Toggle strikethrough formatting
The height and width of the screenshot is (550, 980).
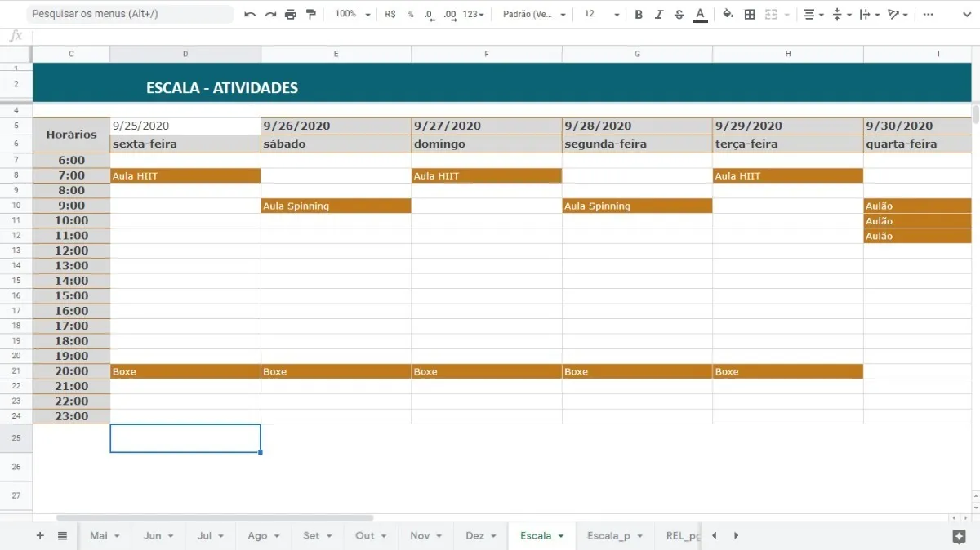tap(679, 15)
